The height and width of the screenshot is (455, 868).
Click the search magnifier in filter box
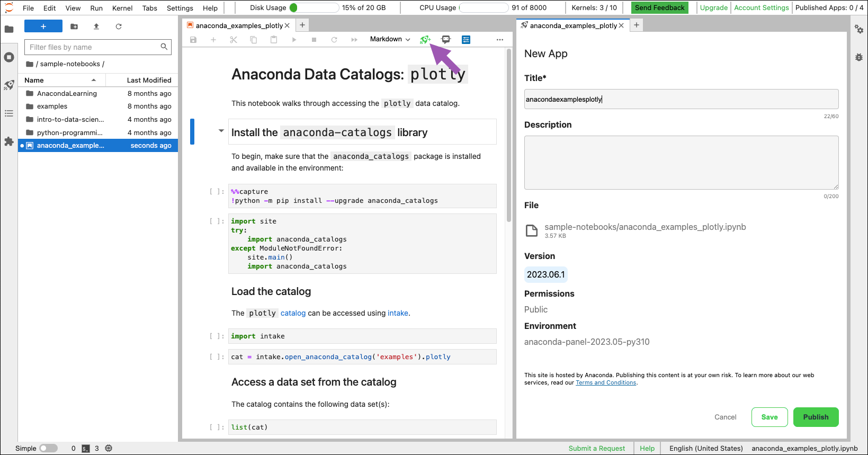tap(164, 47)
